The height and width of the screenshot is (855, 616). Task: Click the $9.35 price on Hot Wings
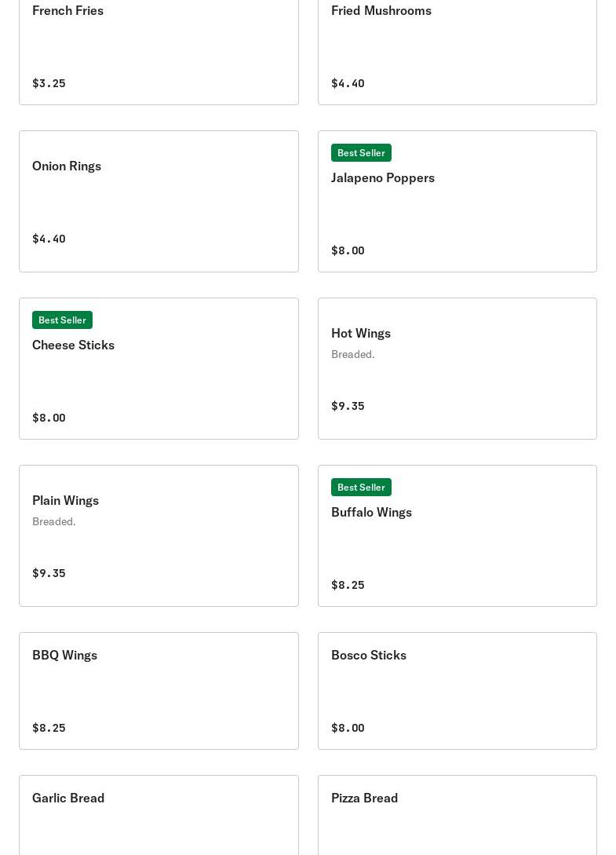[x=348, y=406]
